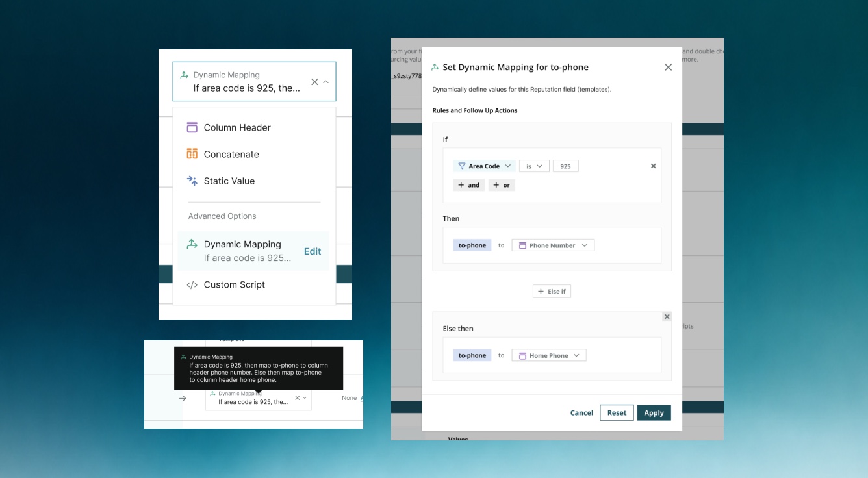Apply the dynamic mapping rules

click(x=654, y=413)
